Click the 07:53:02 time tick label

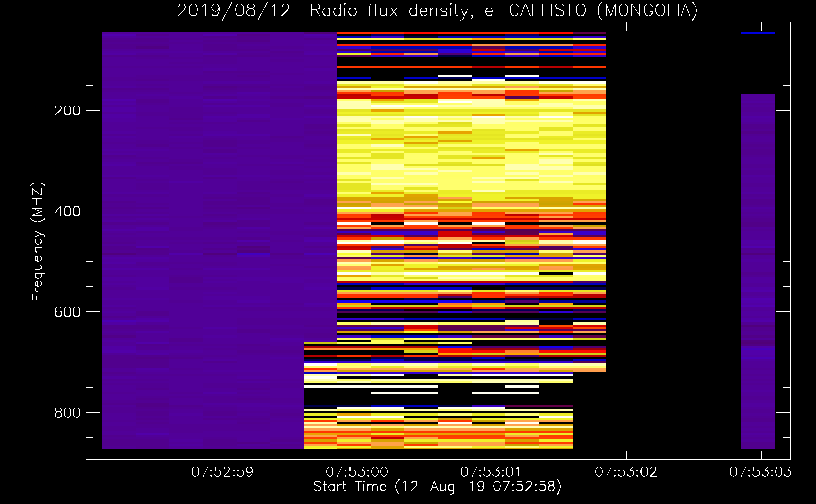tap(626, 472)
